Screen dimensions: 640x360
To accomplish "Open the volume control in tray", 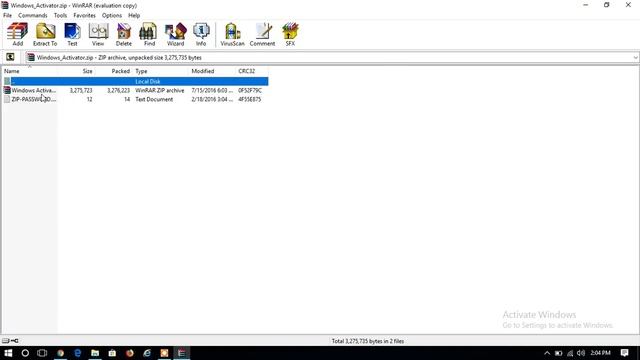I will [x=581, y=353].
